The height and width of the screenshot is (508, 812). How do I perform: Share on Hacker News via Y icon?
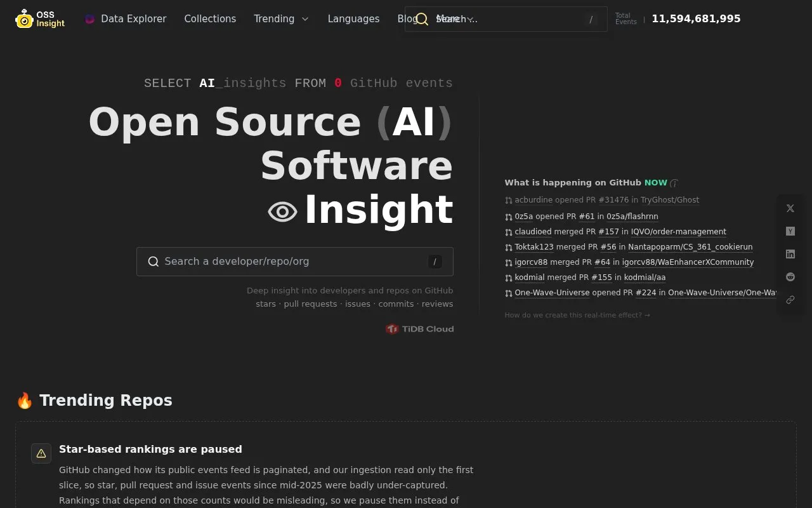tap(790, 231)
